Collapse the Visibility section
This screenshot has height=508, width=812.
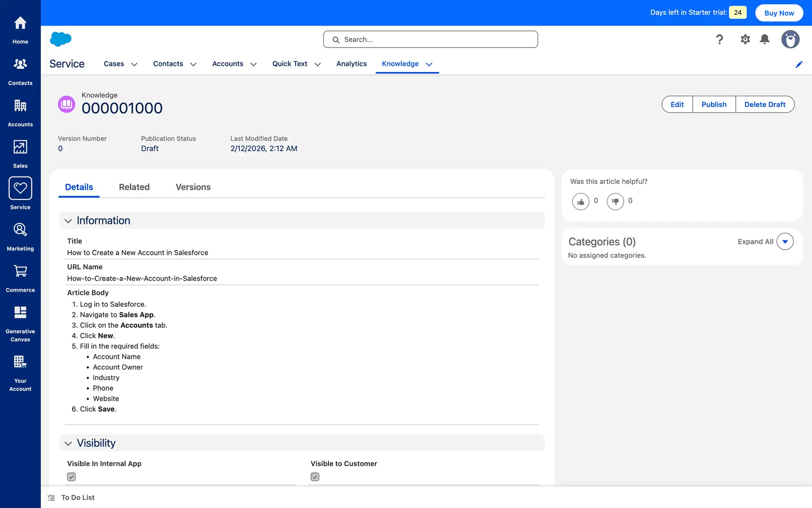click(x=68, y=443)
